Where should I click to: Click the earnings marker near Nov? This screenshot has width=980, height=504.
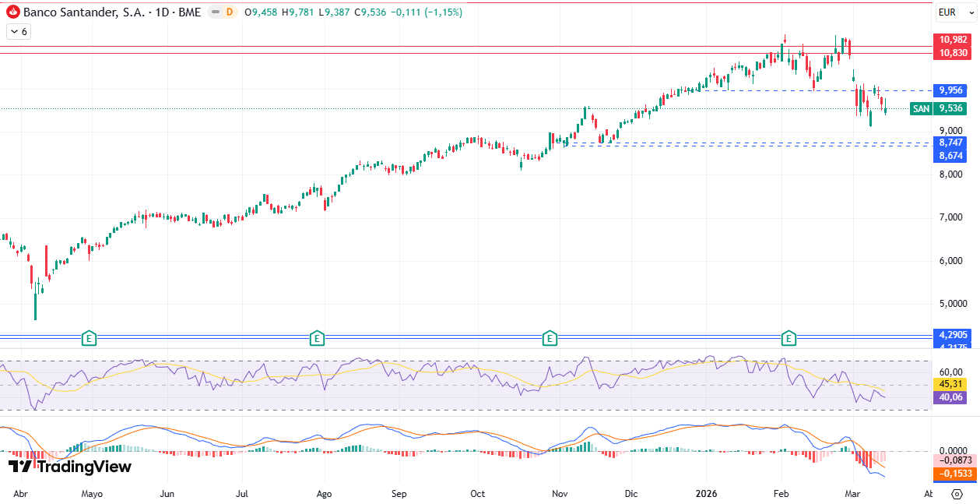click(x=550, y=338)
